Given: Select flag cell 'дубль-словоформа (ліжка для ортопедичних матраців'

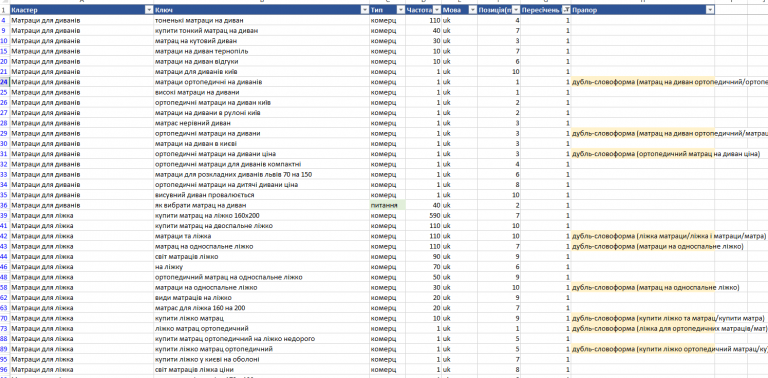Looking at the screenshot, I should 643,329.
